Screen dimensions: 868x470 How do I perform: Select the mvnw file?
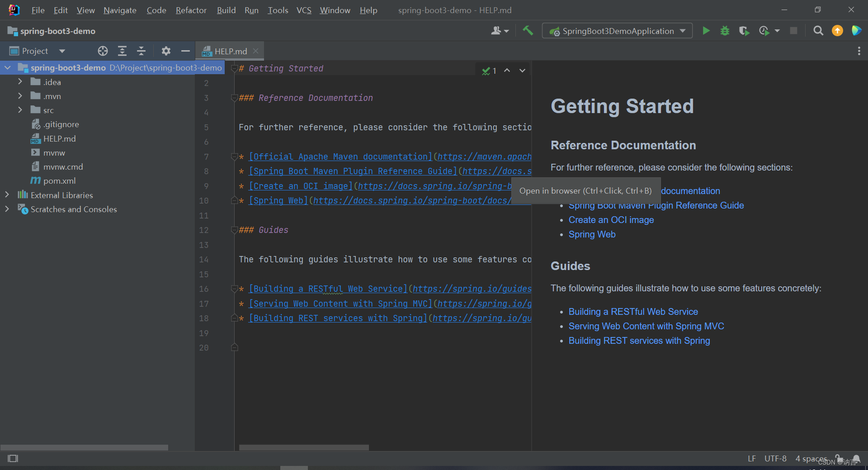[54, 152]
